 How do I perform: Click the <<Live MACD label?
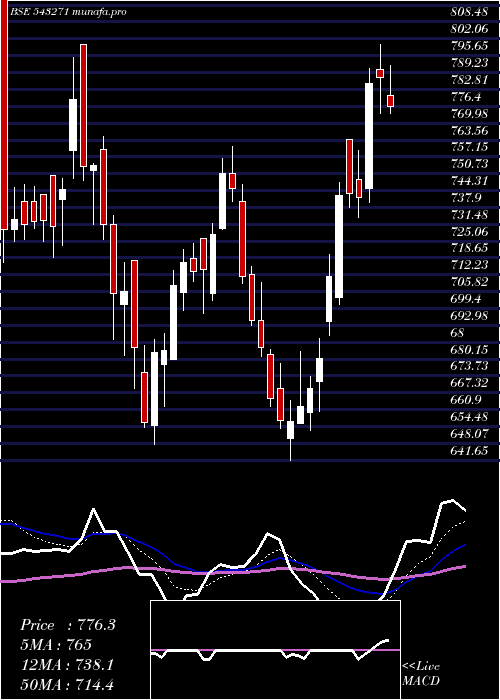tap(421, 673)
